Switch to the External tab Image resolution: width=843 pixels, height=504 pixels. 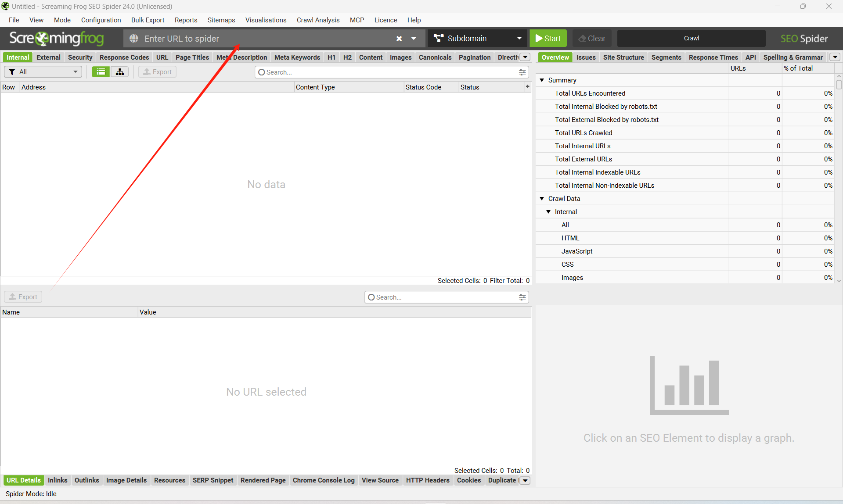48,57
